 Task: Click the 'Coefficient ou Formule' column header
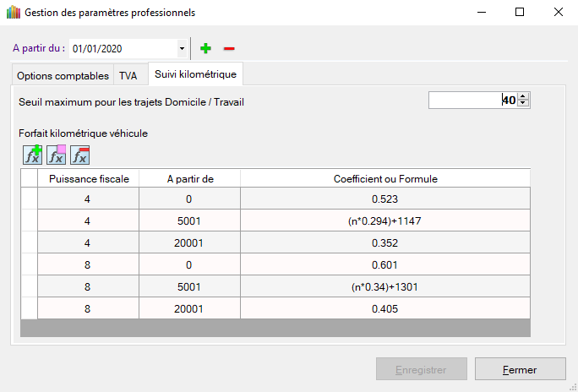click(384, 178)
